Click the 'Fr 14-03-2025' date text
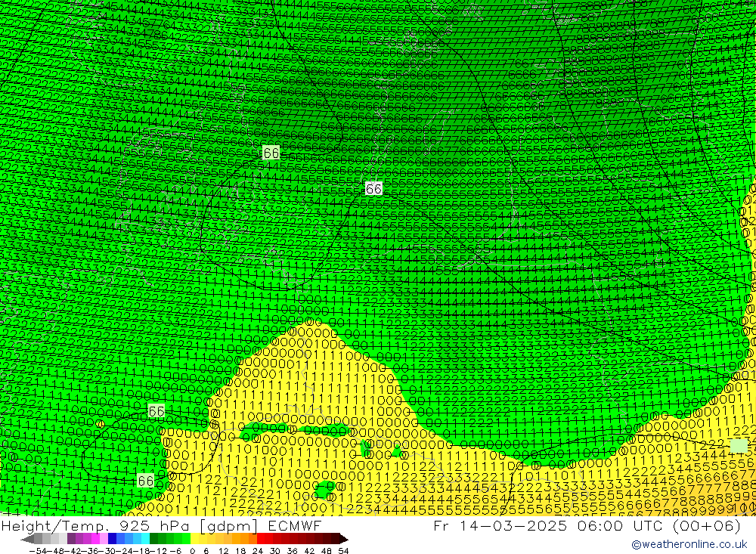Viewport: 756px width, 554px height. (500, 525)
